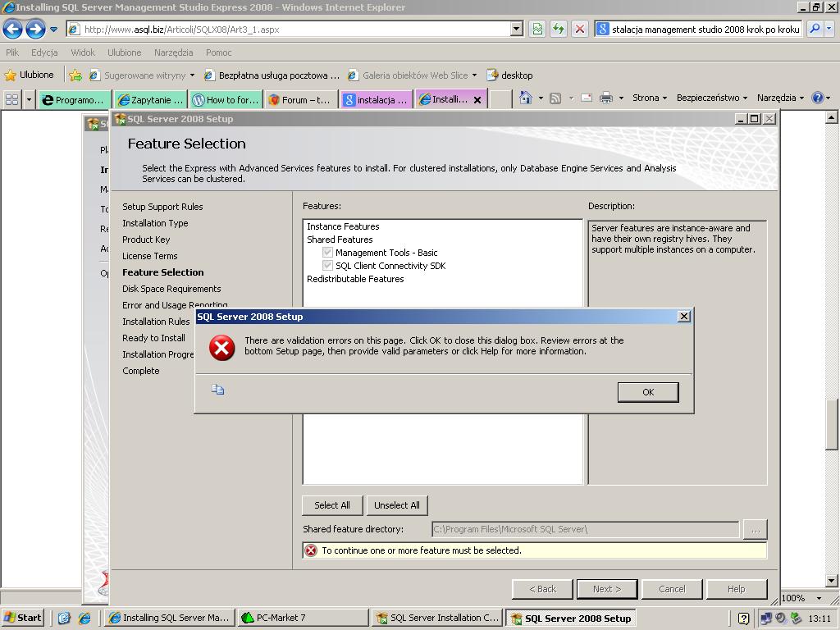Click the < Back button
The height and width of the screenshot is (630, 840).
pyautogui.click(x=543, y=589)
